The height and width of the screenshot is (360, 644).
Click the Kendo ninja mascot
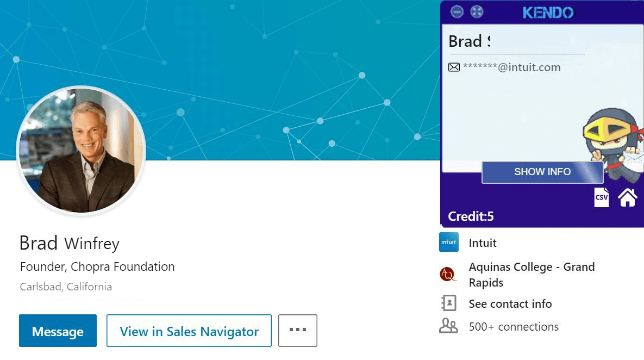pos(611,142)
